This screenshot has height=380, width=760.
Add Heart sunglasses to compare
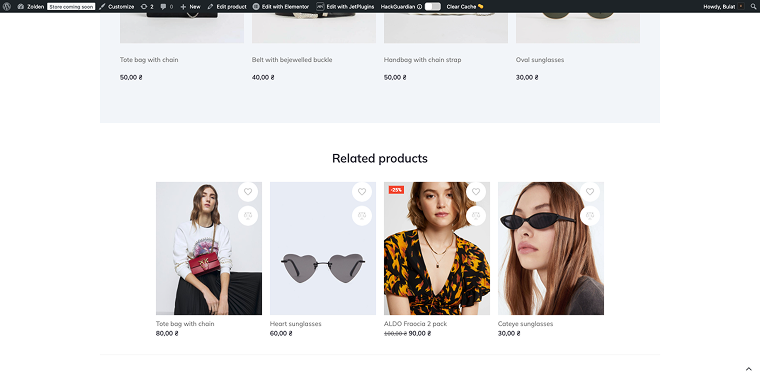362,216
